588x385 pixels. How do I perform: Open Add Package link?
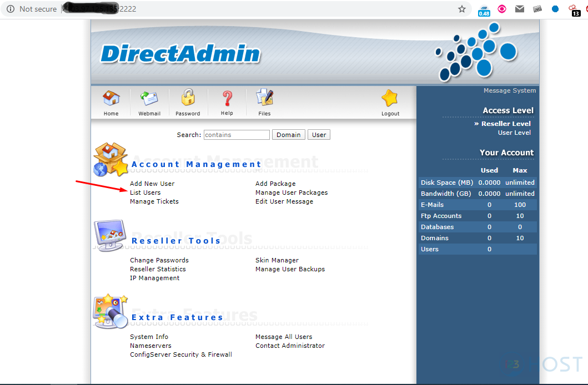(x=275, y=184)
